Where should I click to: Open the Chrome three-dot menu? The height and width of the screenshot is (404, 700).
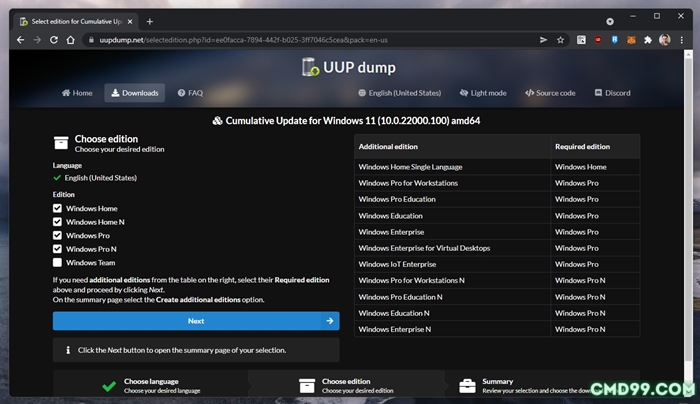tap(682, 40)
